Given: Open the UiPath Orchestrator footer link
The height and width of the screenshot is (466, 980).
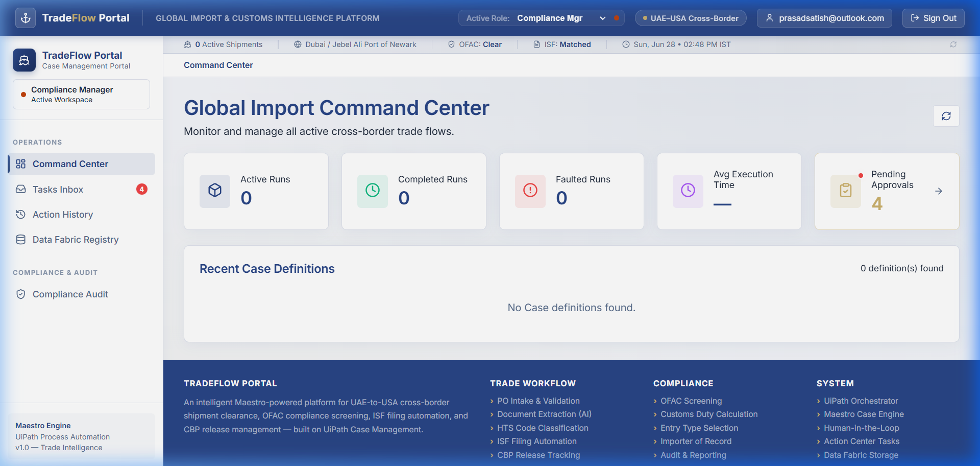Looking at the screenshot, I should pyautogui.click(x=861, y=401).
